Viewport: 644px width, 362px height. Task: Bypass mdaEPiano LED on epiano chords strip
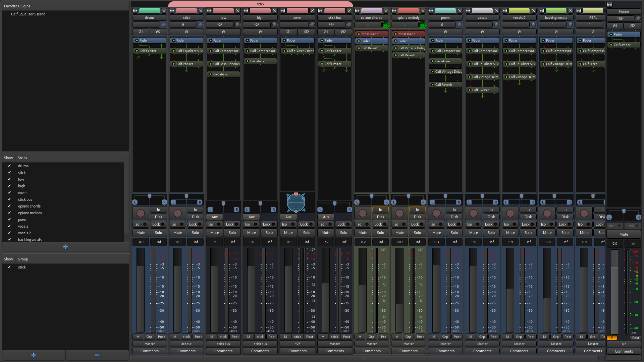[x=359, y=34]
